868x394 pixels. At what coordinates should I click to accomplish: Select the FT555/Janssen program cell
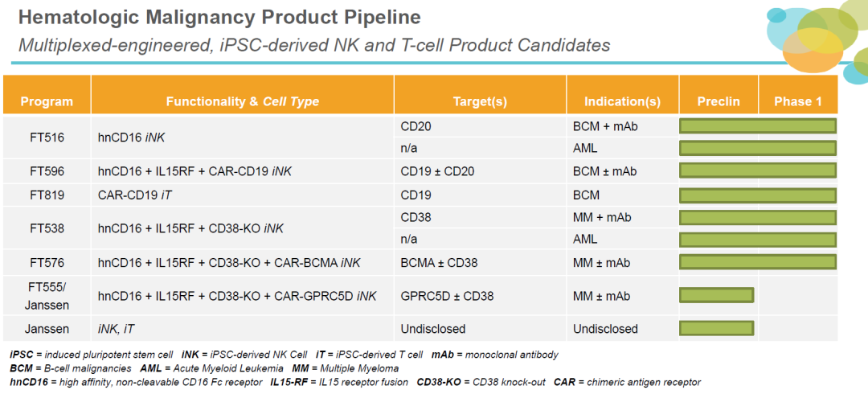pyautogui.click(x=47, y=295)
